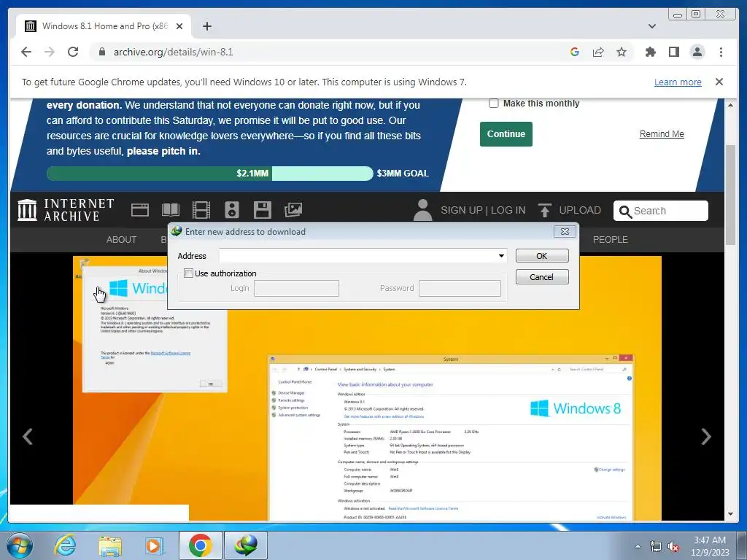Reload the archive.org page

pyautogui.click(x=73, y=52)
